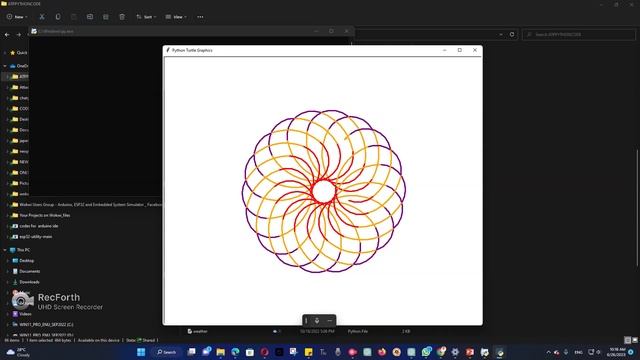
Task: Expand the Desktop tree node under This PC
Action: click(7, 260)
